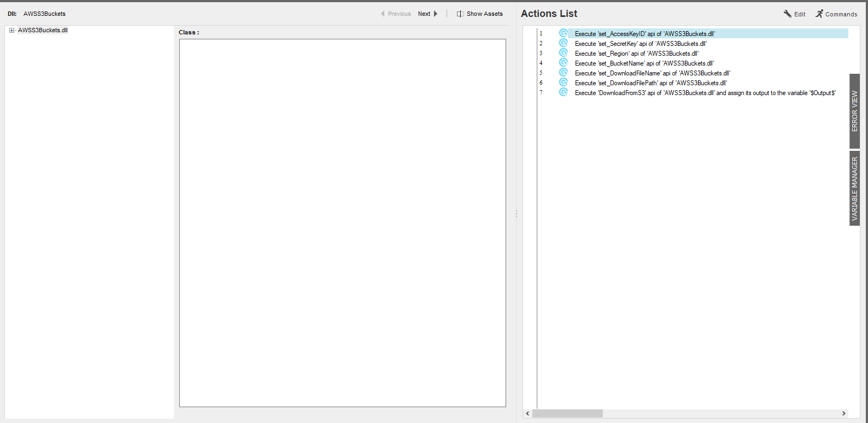Click line number 2 in Actions List
868x423 pixels.
pos(541,43)
